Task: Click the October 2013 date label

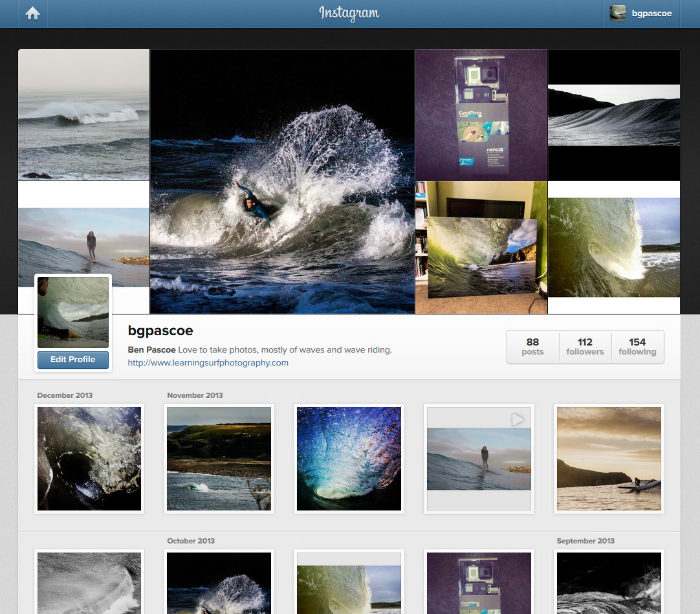Action: (191, 541)
